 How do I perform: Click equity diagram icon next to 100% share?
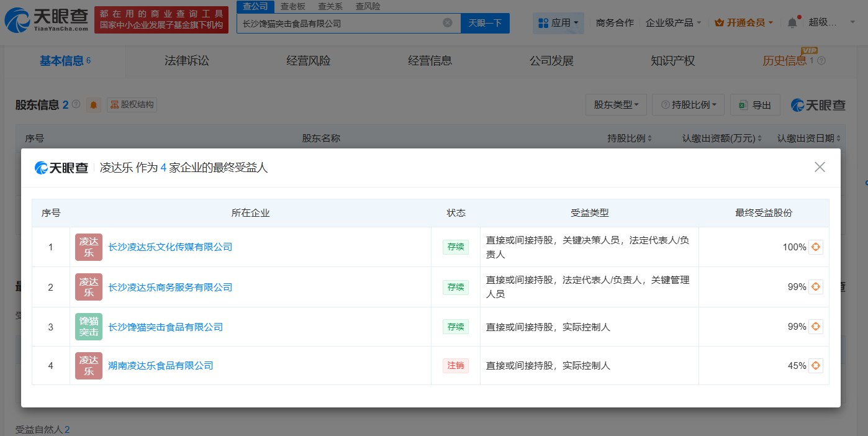tap(815, 247)
